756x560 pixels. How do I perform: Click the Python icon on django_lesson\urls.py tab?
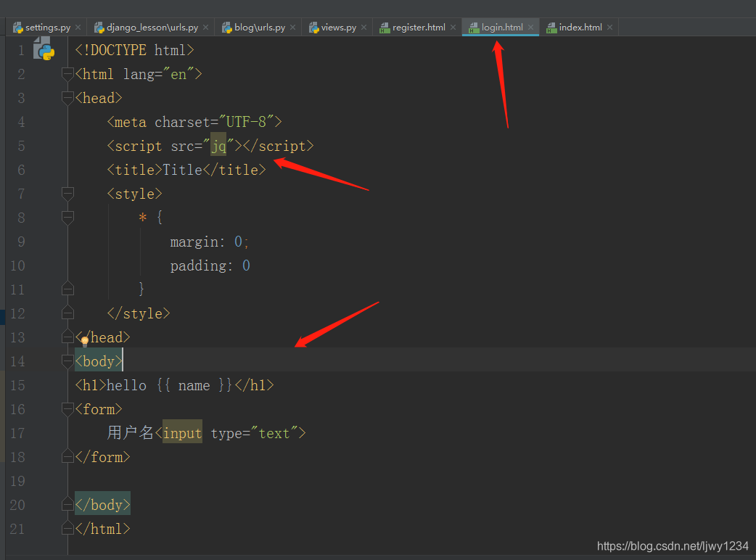pos(99,28)
